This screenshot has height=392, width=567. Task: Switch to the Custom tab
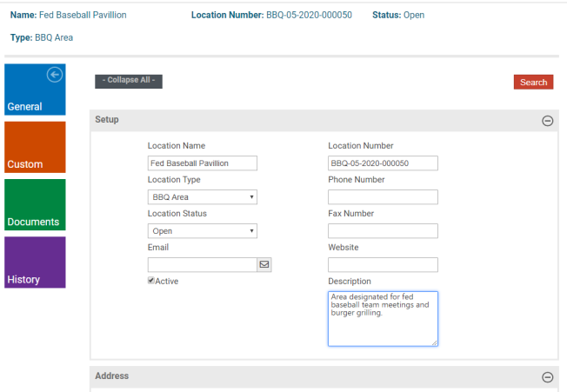pyautogui.click(x=35, y=147)
